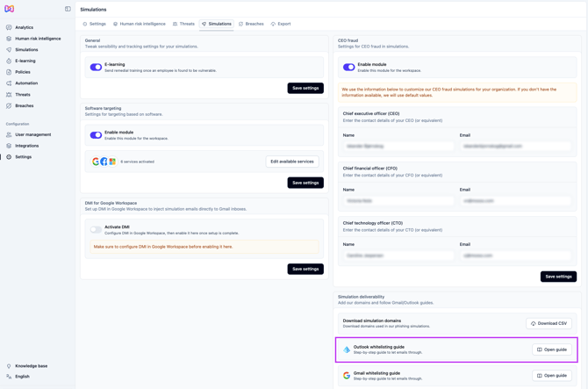This screenshot has width=588, height=389.
Task: Click Edit available services button
Action: [292, 162]
